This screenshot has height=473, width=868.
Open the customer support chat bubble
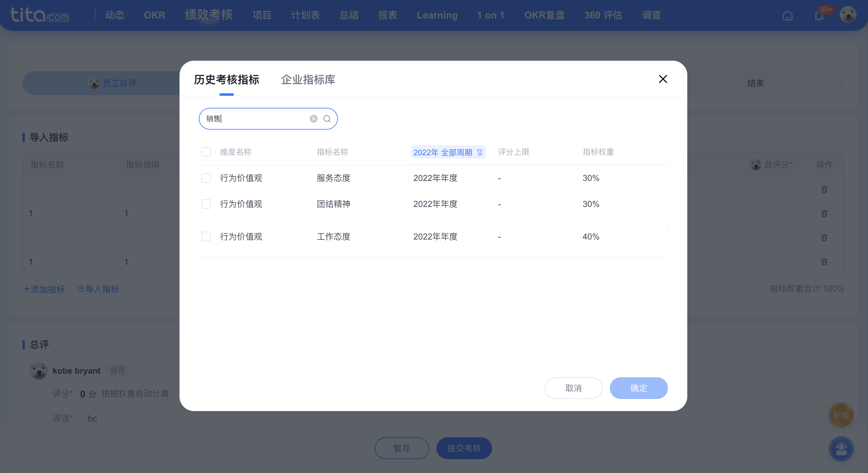(841, 449)
